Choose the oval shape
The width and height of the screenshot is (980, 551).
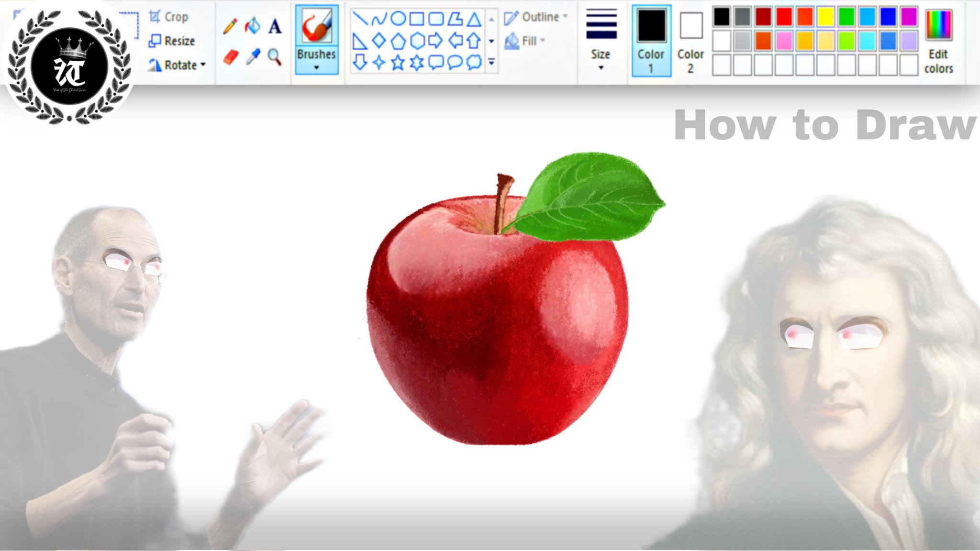(398, 19)
